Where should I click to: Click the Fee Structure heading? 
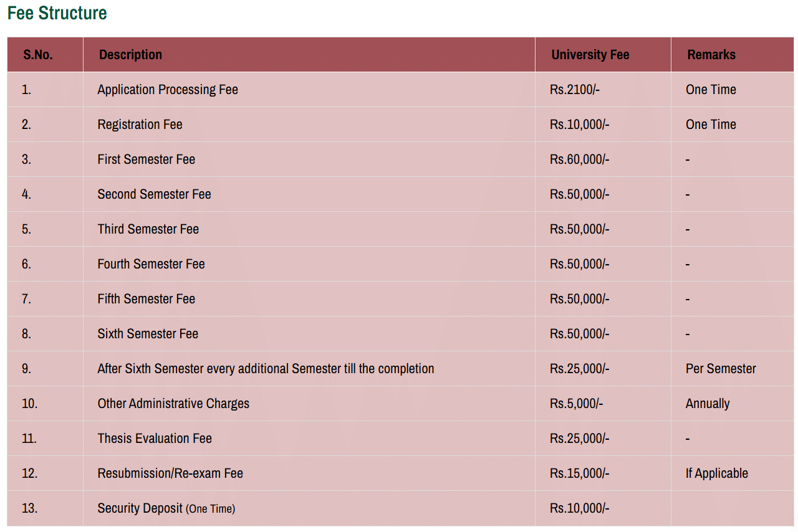coord(57,13)
